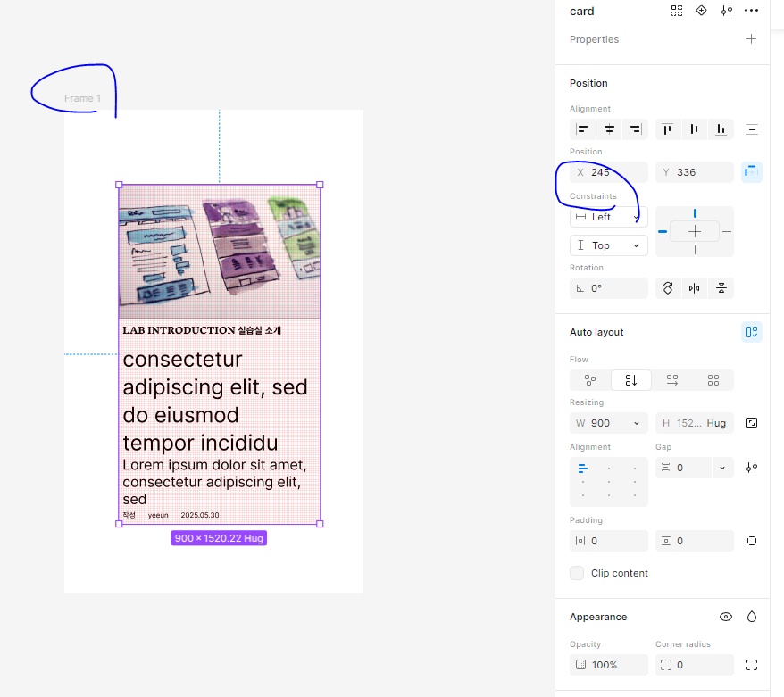The height and width of the screenshot is (697, 784).
Task: Select the 'Lorem ipsum dolor sit amet' paragraph
Action: (x=214, y=482)
